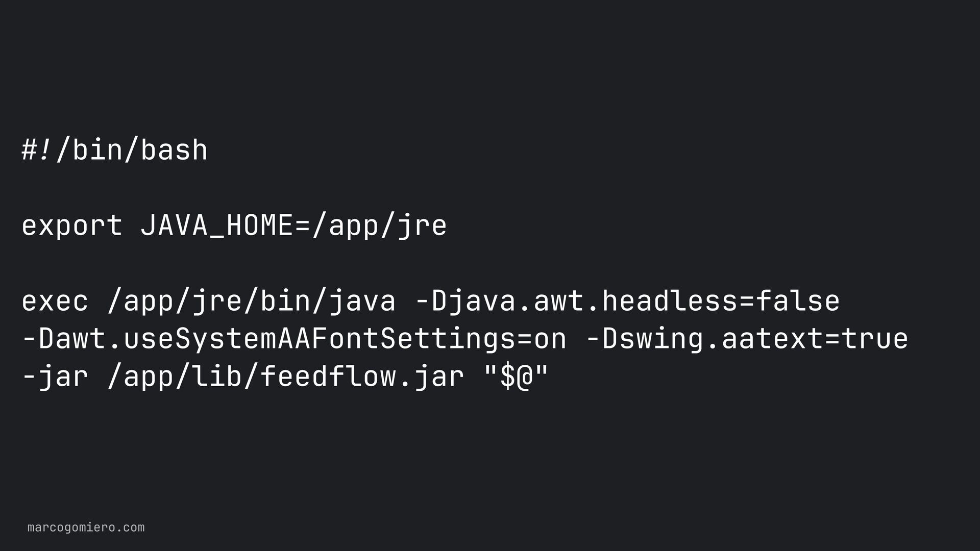Click -Dawt.useSystemAAFontSettings=on option
Viewport: 980px width, 551px height.
tap(294, 339)
